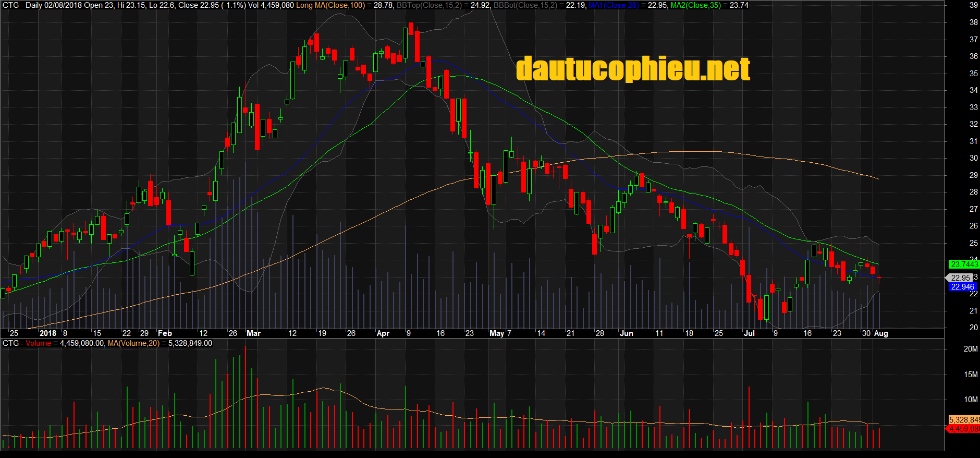980x458 pixels.
Task: Click the orange 5,328,849 volume average tag
Action: [x=964, y=420]
